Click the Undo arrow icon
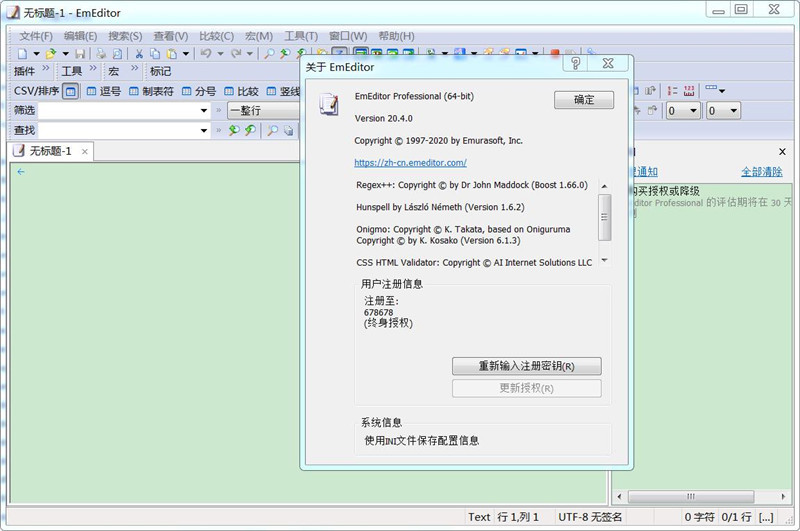This screenshot has height=531, width=800. click(x=206, y=53)
